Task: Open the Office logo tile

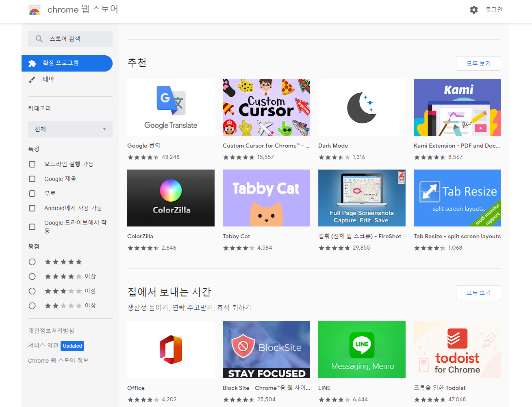Action: pyautogui.click(x=171, y=350)
